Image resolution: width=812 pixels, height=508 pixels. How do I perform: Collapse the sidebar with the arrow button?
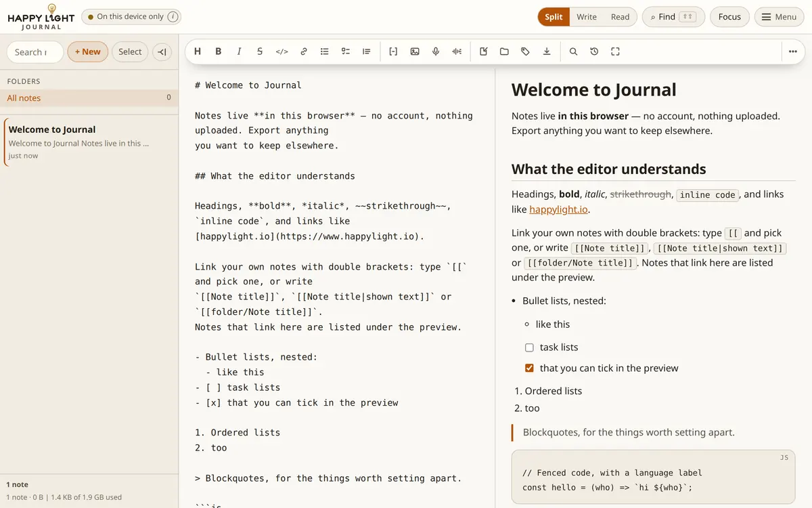(x=161, y=51)
